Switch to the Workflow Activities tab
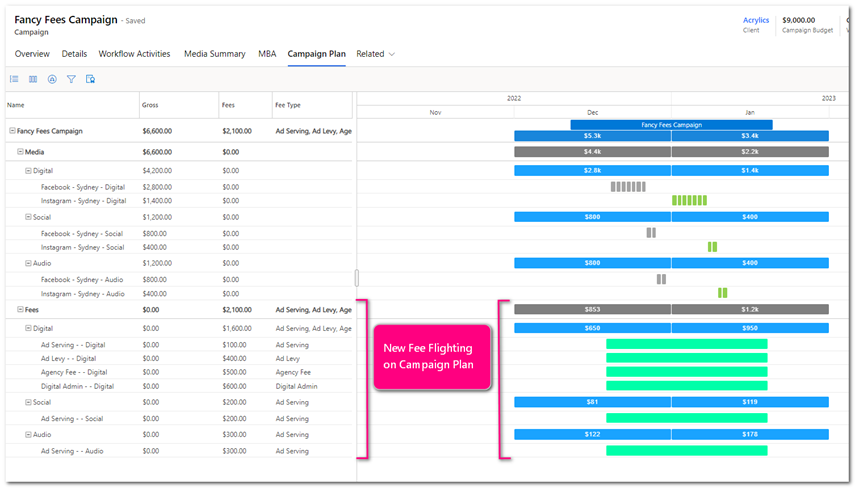This screenshot has height=488, width=855. click(x=135, y=54)
